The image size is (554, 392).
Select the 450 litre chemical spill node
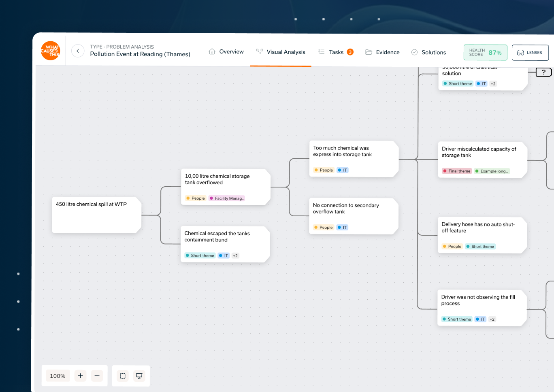click(x=96, y=215)
